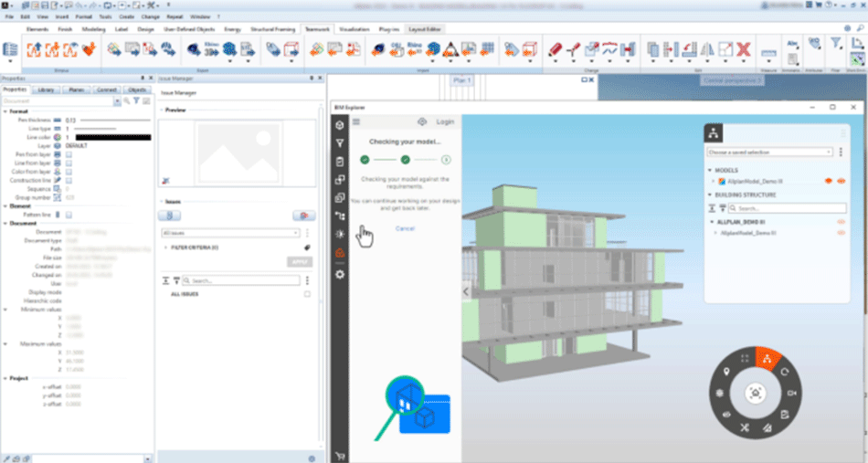Cancel the model checking process
The height and width of the screenshot is (463, 868).
[405, 228]
